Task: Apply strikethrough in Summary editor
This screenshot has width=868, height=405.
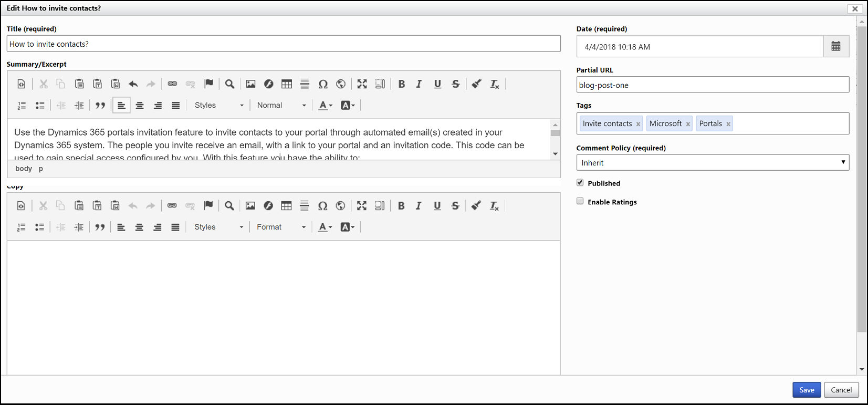Action: 456,84
